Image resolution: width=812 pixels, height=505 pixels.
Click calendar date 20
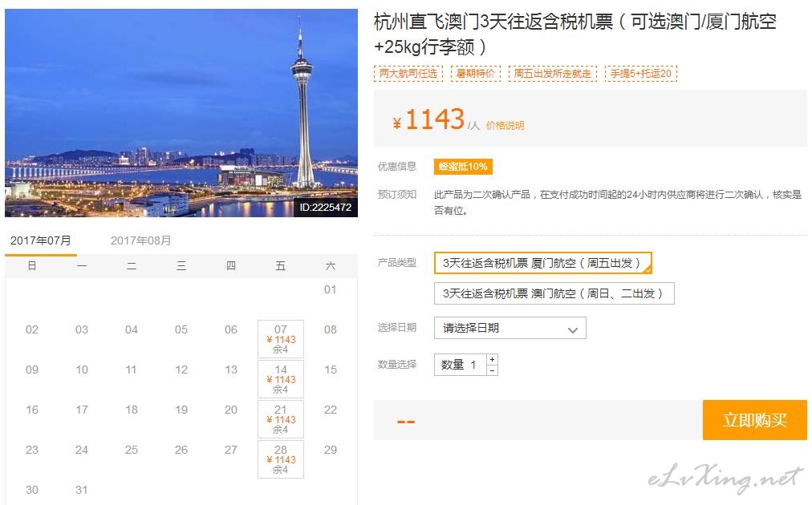[231, 410]
